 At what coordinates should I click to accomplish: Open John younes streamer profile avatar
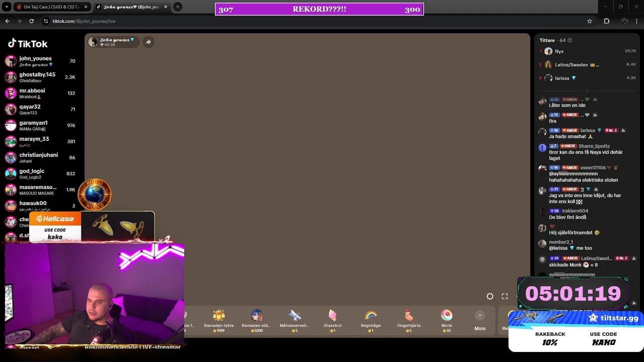(x=93, y=42)
